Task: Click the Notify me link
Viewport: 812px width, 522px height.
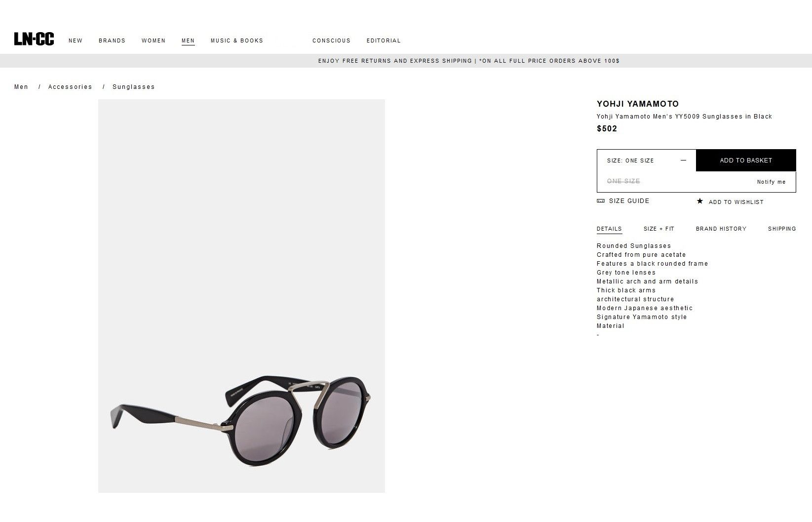Action: [771, 182]
